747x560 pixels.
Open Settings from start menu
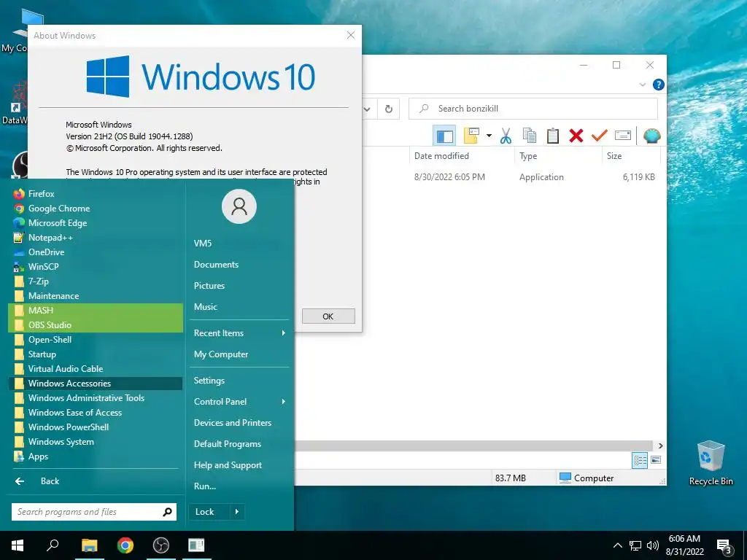[239, 381]
